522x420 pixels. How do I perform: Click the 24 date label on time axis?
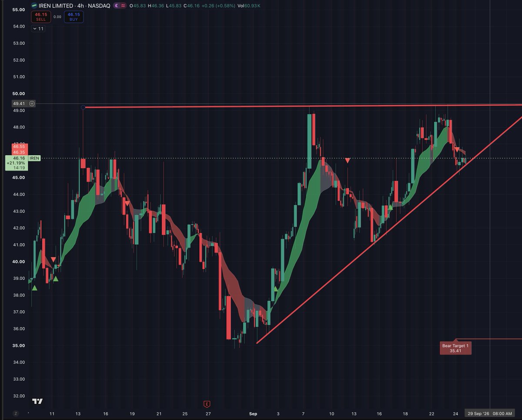[x=455, y=413]
